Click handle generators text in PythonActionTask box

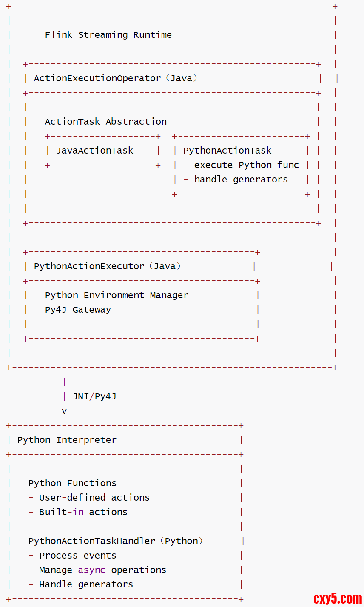241,180
